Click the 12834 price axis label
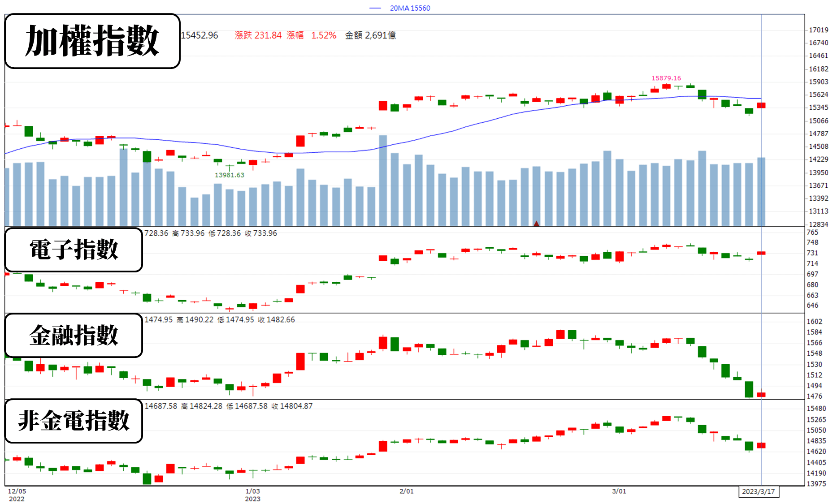This screenshot has height=504, width=833. 818,224
